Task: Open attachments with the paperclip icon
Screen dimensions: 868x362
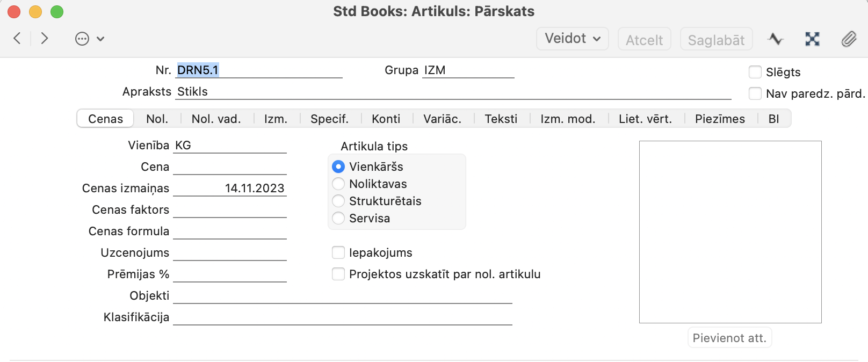Action: (849, 39)
